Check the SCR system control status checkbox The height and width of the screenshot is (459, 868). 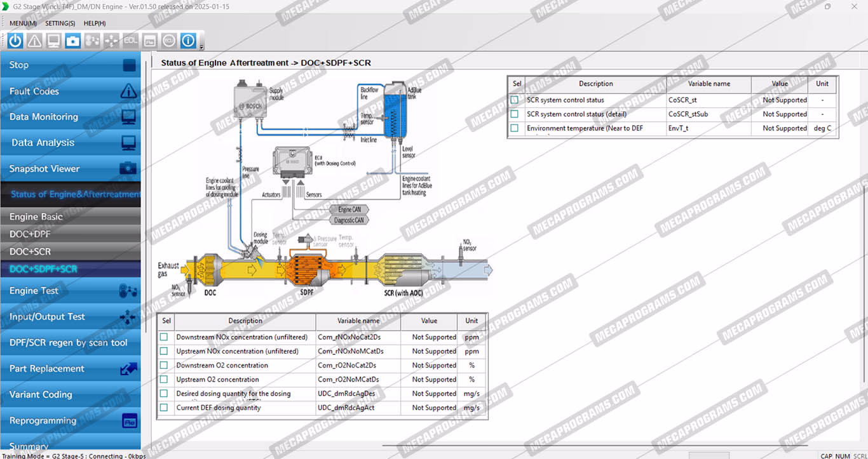514,100
